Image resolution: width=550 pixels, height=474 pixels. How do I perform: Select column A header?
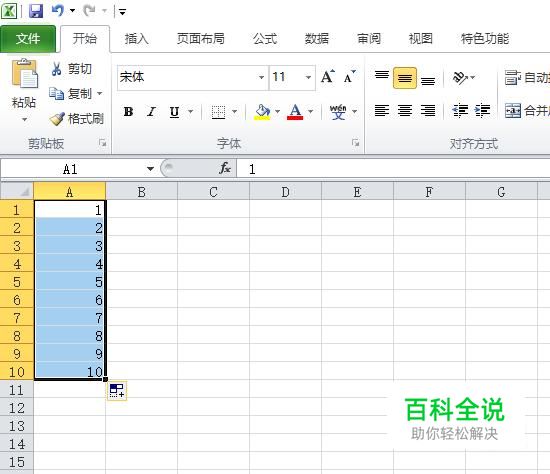69,192
